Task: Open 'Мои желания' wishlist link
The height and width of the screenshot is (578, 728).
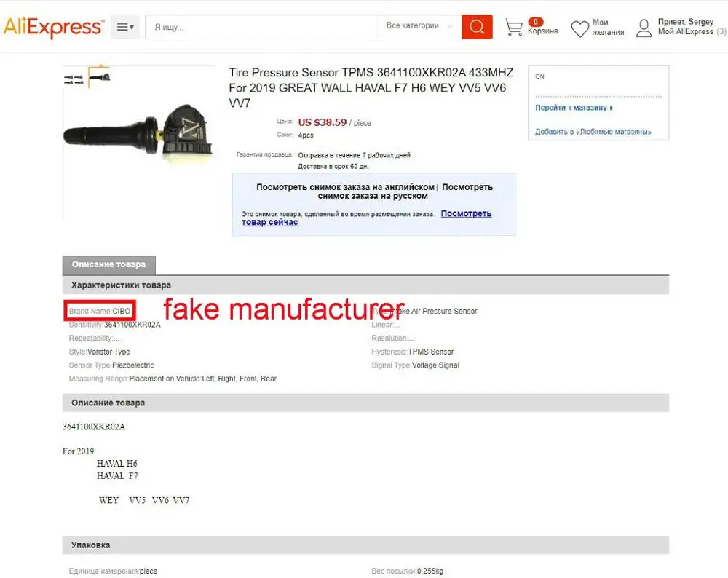Action: (608, 27)
